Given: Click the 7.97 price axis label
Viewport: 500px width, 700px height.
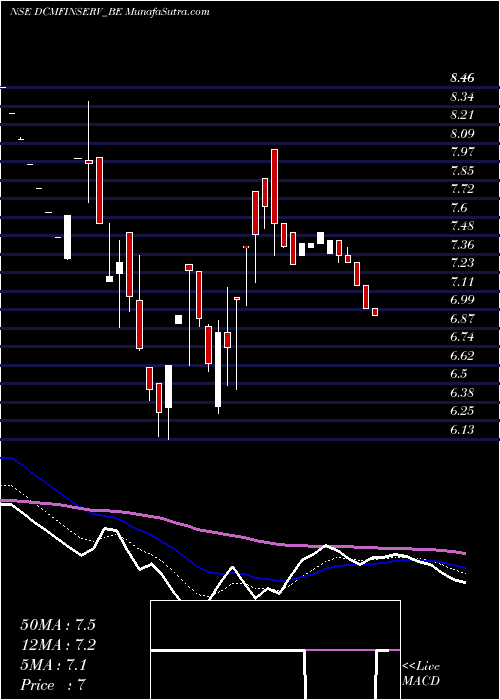Looking at the screenshot, I should [x=462, y=152].
